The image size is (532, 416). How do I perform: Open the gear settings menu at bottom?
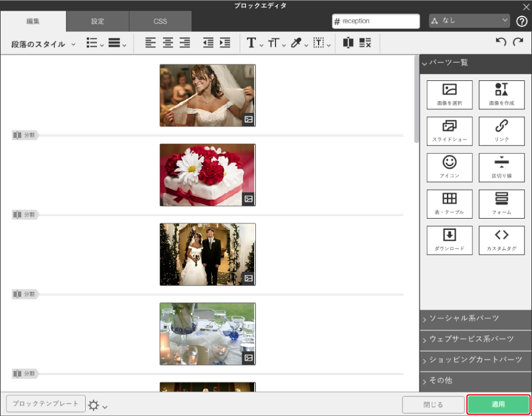[x=98, y=405]
